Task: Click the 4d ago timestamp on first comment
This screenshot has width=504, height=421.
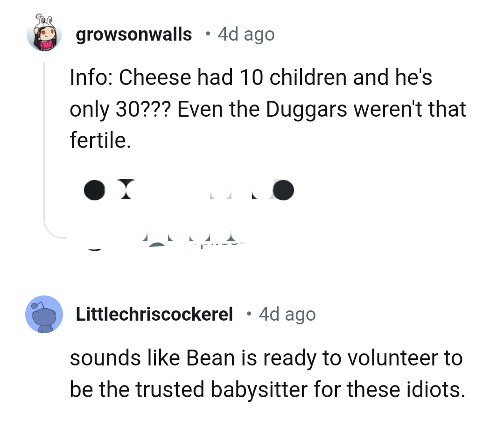Action: (245, 34)
